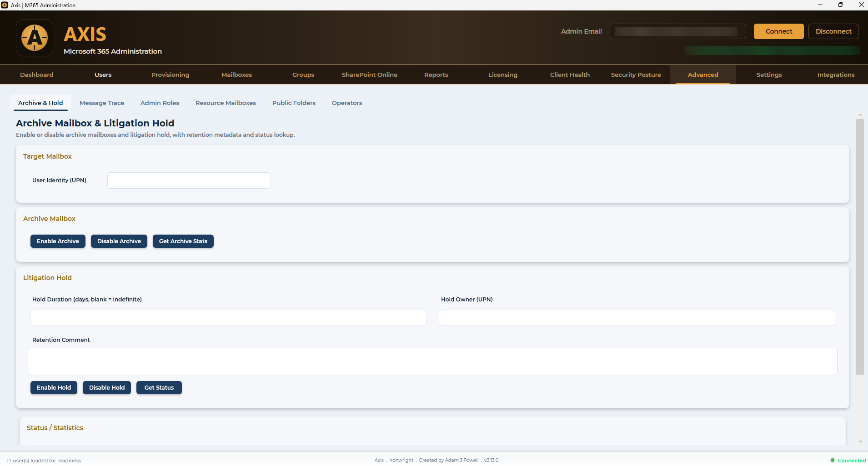Click Enable Archive button

(58, 241)
